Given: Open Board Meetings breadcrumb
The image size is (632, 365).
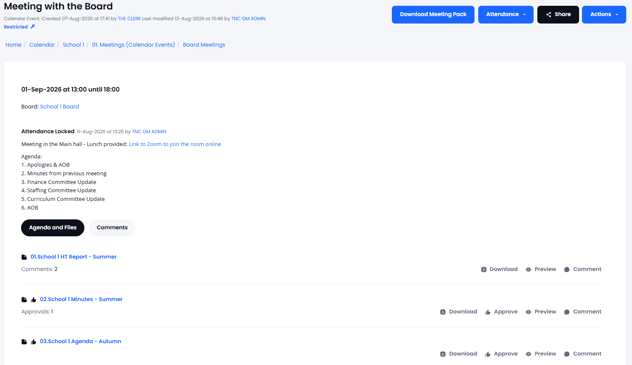Looking at the screenshot, I should (204, 45).
